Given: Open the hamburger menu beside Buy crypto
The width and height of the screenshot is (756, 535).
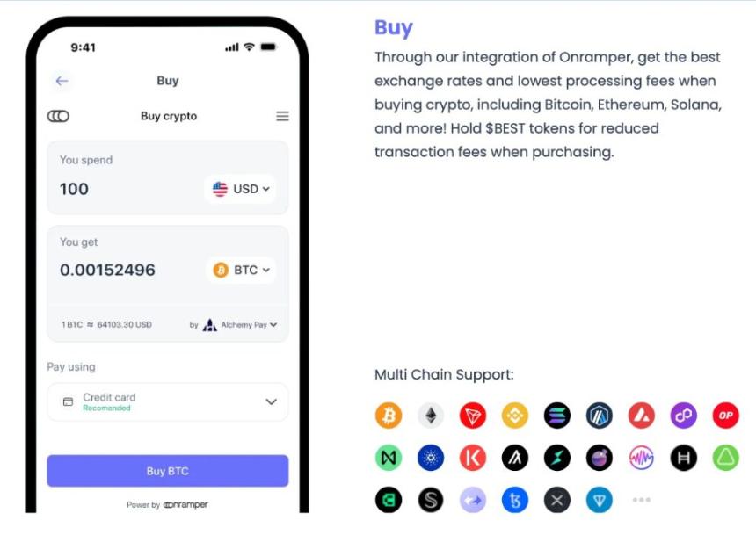Looking at the screenshot, I should [x=282, y=116].
